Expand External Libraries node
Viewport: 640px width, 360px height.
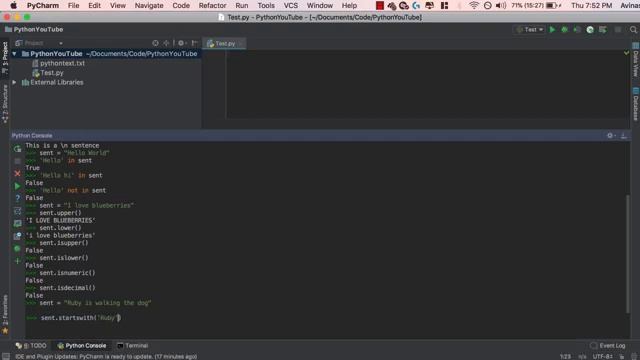[x=14, y=82]
